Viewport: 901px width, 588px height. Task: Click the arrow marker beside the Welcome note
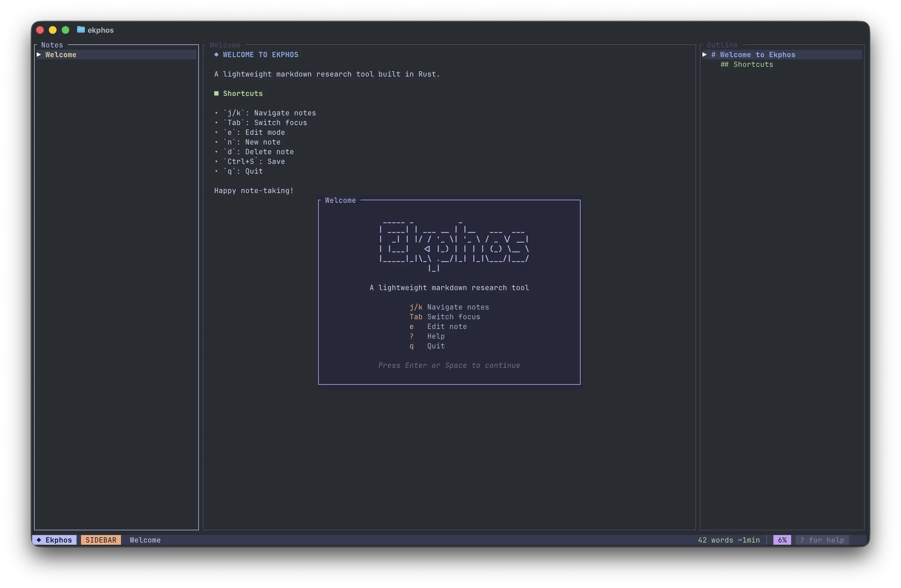click(39, 55)
